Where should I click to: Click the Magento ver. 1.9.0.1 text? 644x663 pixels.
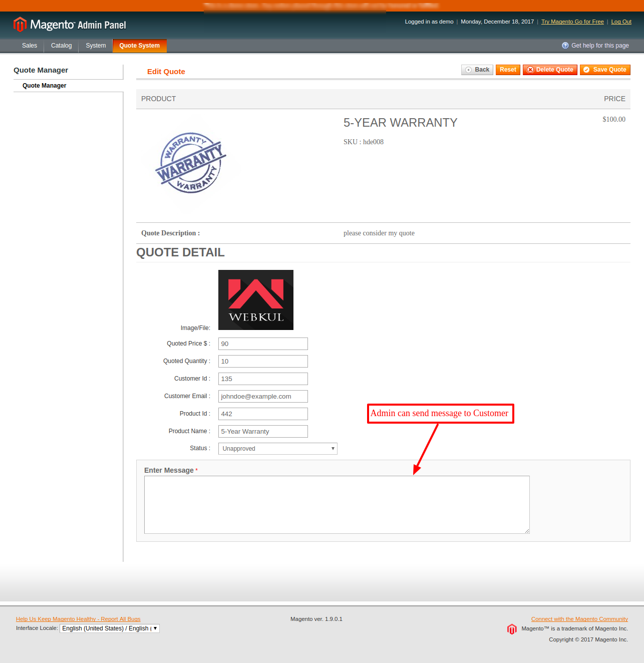(x=316, y=619)
